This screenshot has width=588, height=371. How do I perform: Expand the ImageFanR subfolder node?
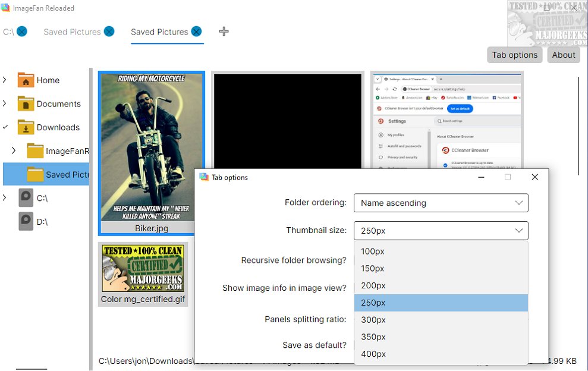pos(14,150)
